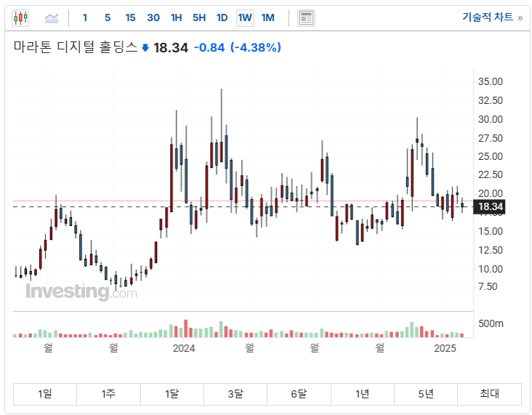532x415 pixels.
Task: Set interval to 30 minutes
Action: (x=153, y=17)
